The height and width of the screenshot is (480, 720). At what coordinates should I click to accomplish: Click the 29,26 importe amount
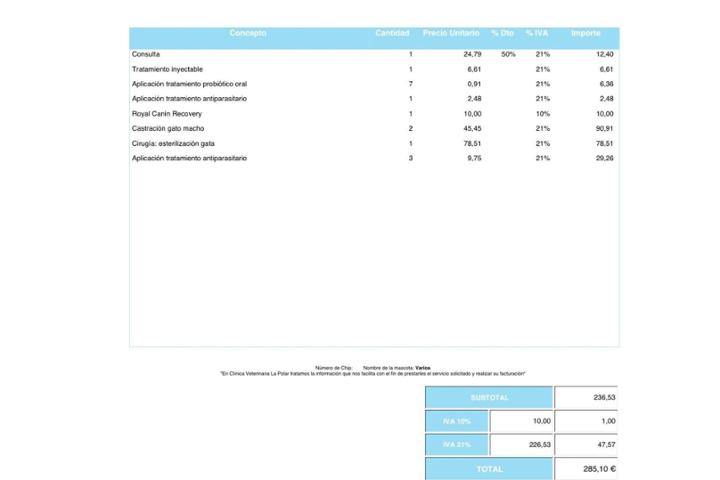604,159
